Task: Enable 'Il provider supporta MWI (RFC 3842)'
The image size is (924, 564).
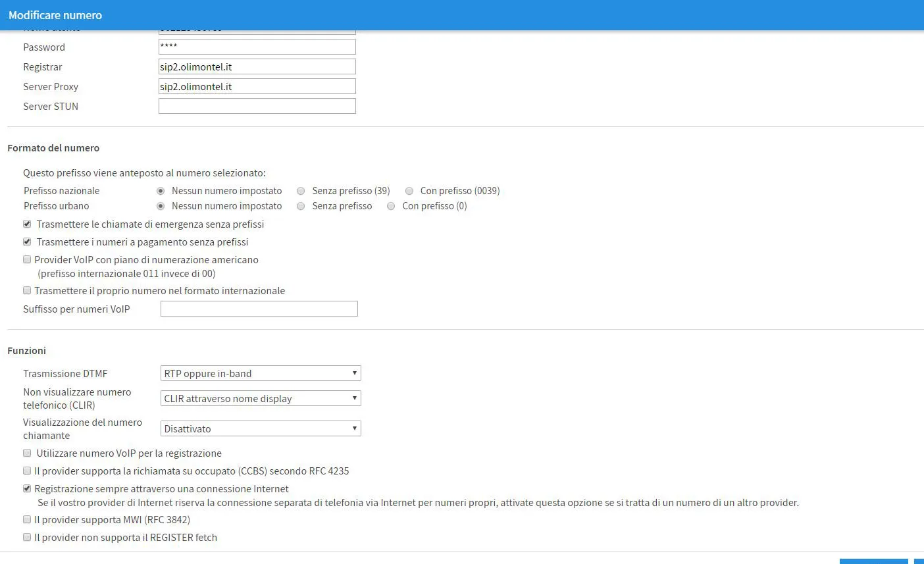Action: [x=27, y=519]
